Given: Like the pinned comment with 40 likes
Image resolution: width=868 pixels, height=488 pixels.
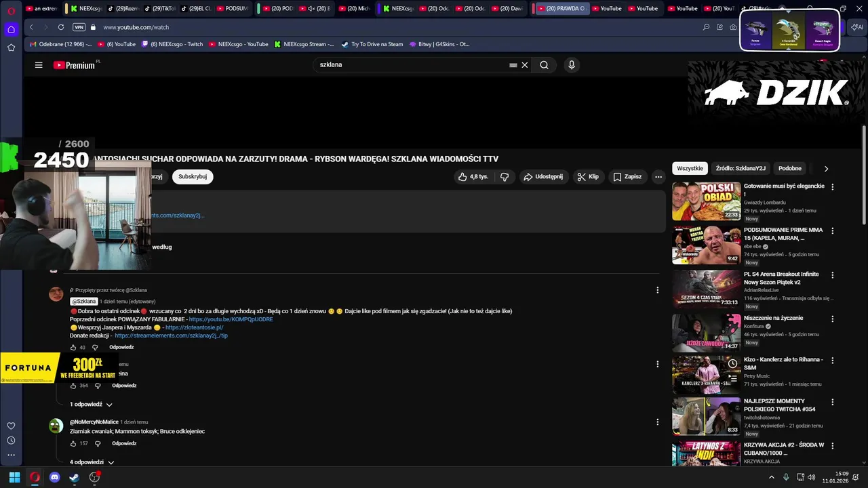Looking at the screenshot, I should pos(73,347).
